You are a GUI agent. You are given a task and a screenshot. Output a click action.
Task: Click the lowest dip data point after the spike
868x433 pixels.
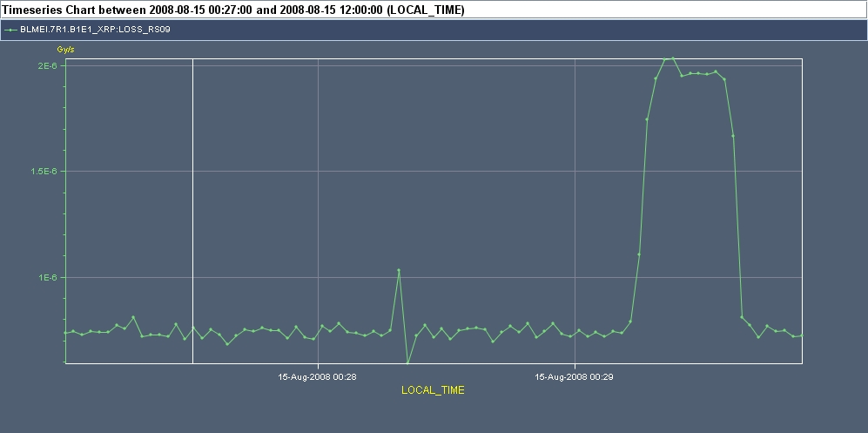coord(408,362)
